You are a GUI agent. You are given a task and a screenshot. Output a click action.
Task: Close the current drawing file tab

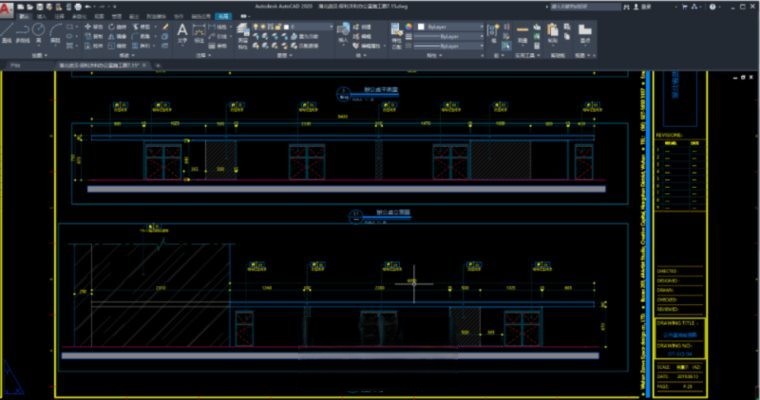(145, 65)
